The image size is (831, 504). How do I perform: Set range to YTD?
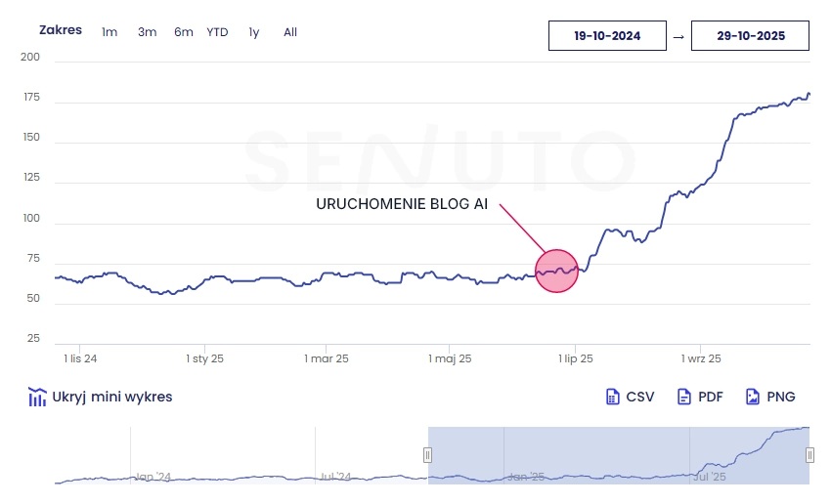217,32
